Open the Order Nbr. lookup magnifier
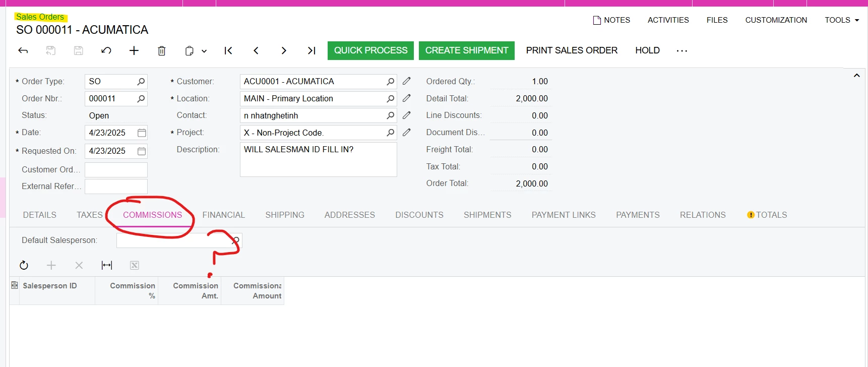Image resolution: width=868 pixels, height=367 pixels. pos(141,98)
